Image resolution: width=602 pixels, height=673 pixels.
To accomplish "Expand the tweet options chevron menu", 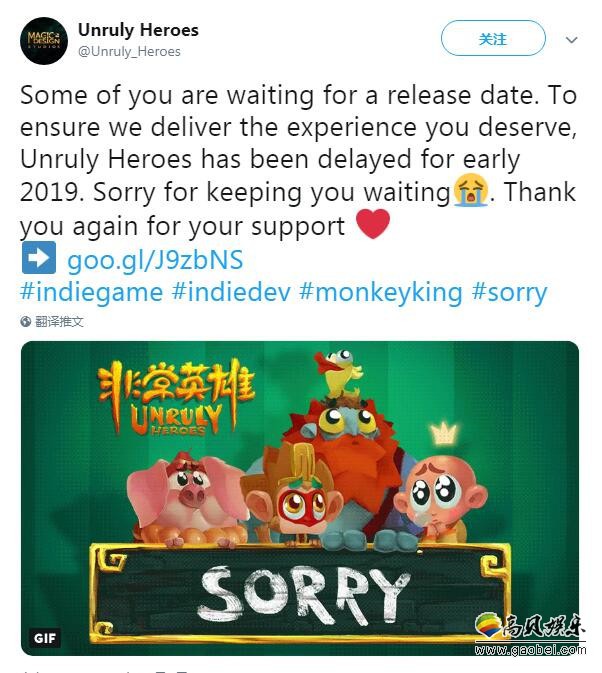I will [x=572, y=40].
